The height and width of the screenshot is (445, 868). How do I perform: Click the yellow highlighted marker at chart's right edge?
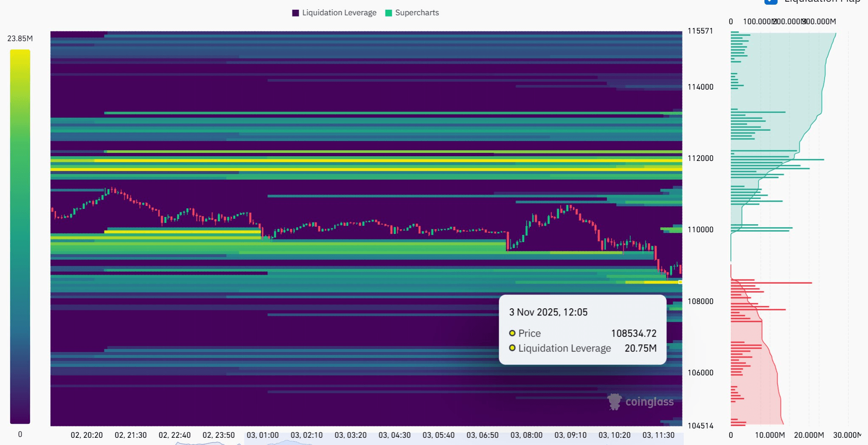click(680, 282)
